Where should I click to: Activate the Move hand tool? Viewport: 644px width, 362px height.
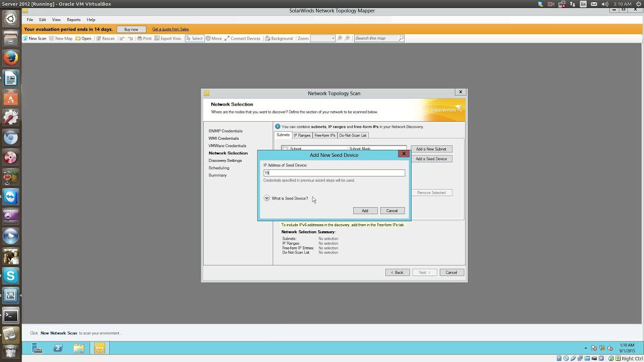[x=214, y=38]
